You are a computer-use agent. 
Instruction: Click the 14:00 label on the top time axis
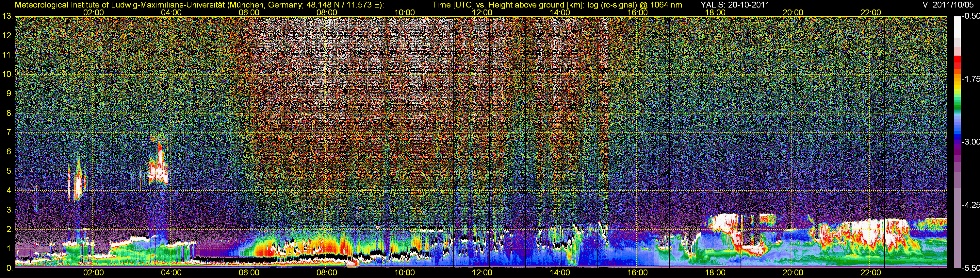coord(560,12)
